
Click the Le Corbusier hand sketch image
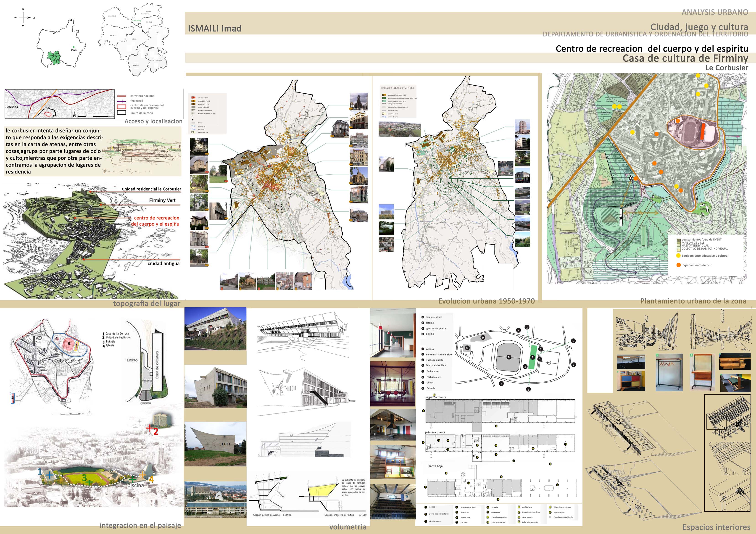[x=142, y=155]
